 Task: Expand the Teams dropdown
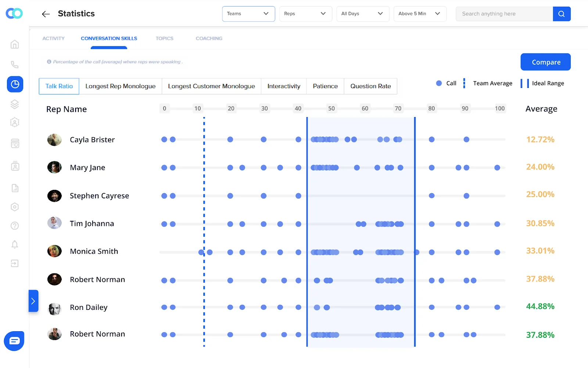[x=248, y=14]
